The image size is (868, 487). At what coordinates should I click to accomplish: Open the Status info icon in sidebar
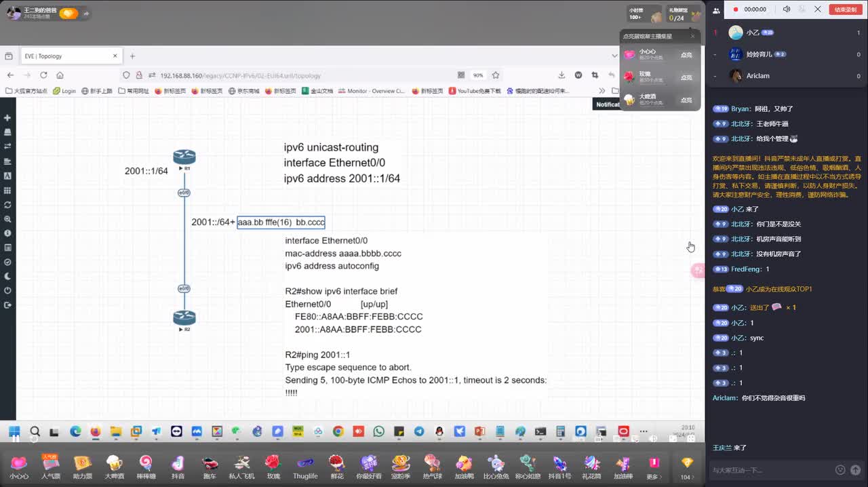tap(7, 233)
